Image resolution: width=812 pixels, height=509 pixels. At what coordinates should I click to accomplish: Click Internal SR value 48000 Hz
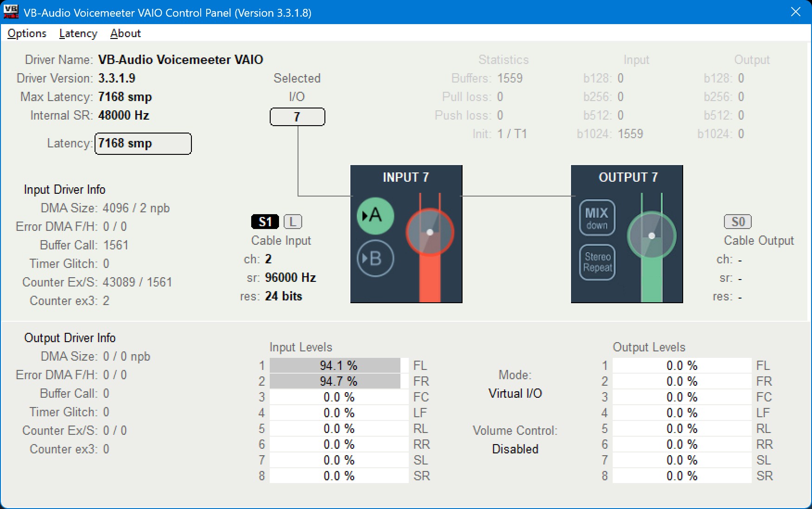[124, 115]
